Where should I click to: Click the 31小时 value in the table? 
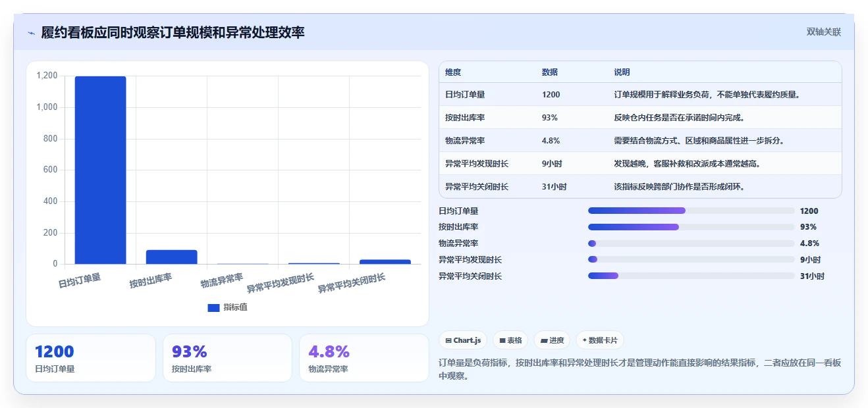(x=554, y=187)
